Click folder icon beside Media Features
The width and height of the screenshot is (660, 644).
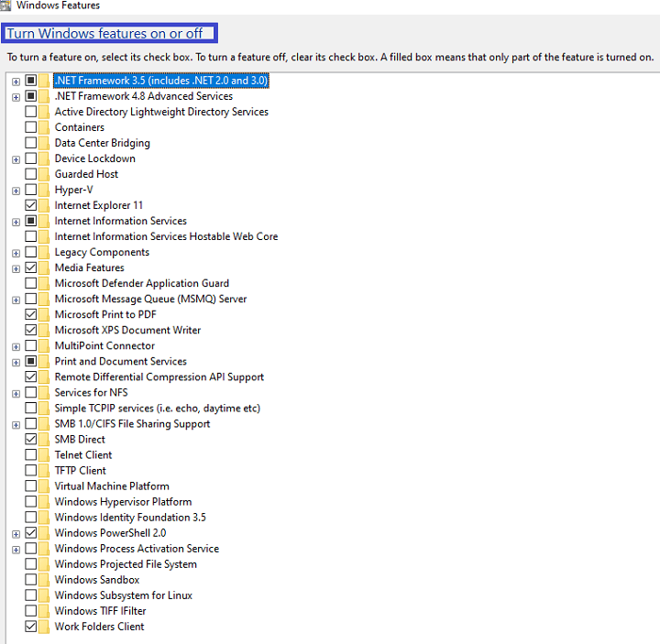(44, 267)
